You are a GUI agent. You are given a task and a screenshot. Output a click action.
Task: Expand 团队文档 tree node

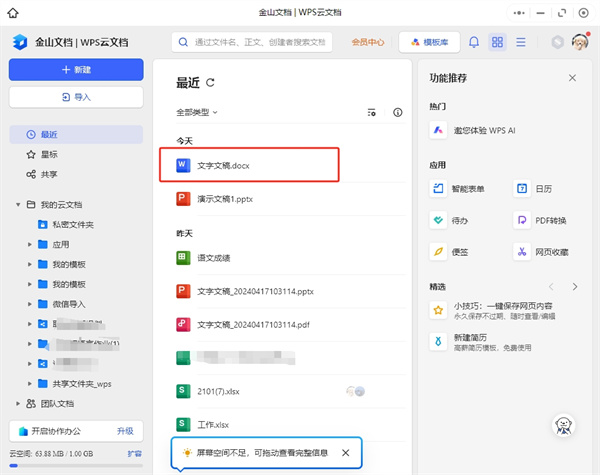tap(18, 403)
